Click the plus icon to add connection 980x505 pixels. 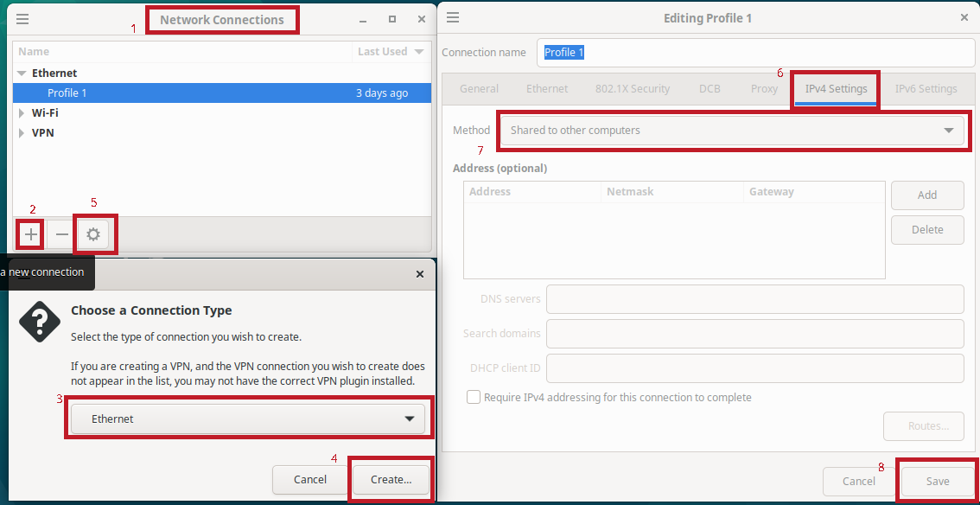coord(31,234)
